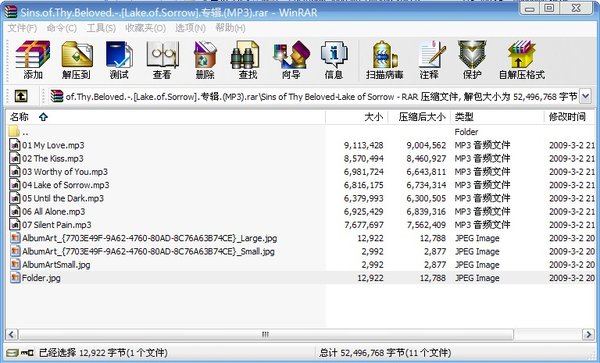Image resolution: width=600 pixels, height=363 pixels.
Task: Click the 05 Until the Dark.mp3 icon
Action: point(15,198)
